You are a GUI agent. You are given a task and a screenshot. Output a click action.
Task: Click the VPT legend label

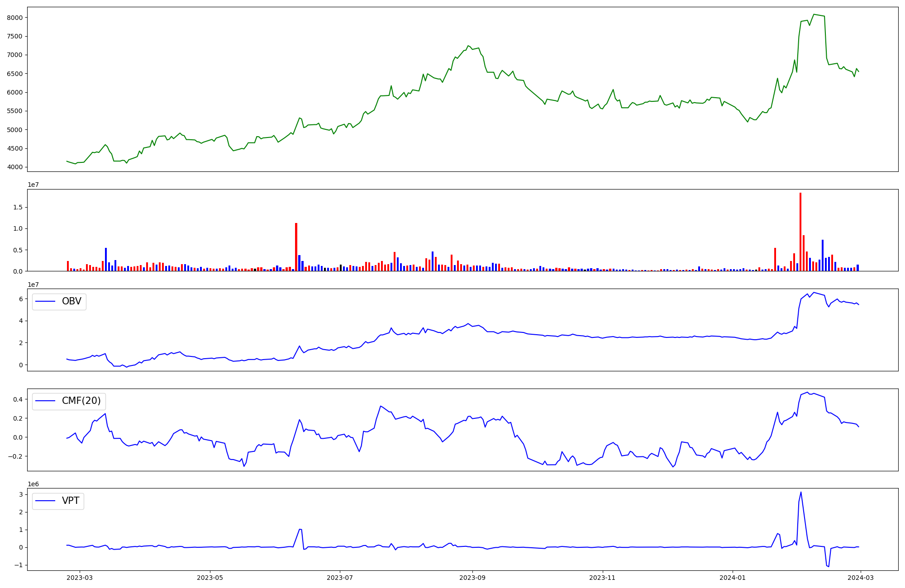point(71,501)
